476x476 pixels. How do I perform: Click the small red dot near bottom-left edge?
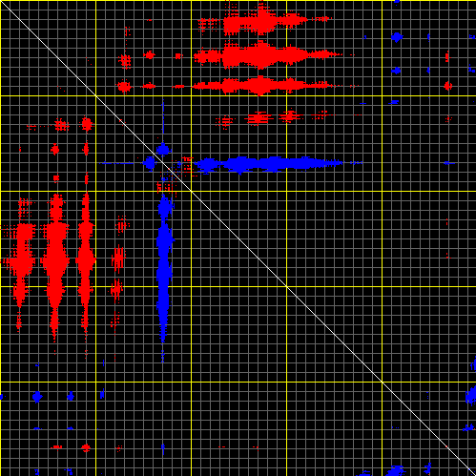(86, 447)
